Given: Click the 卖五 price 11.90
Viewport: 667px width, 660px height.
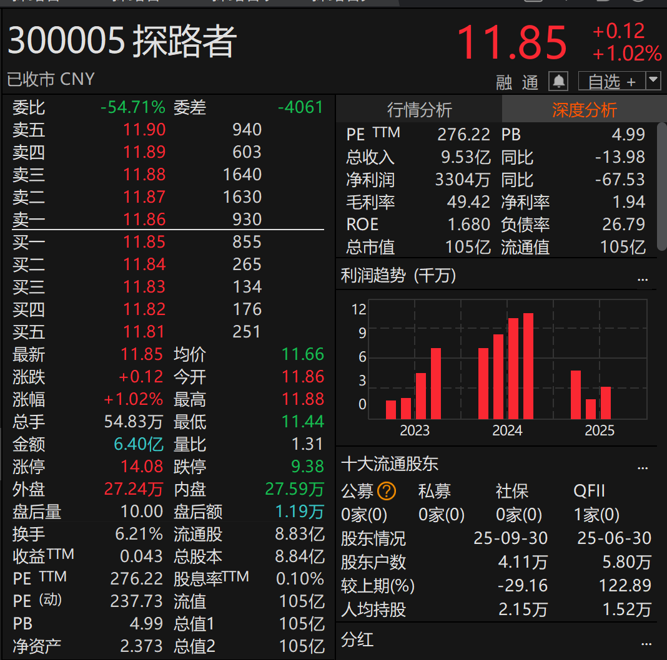Looking at the screenshot, I should 144,129.
